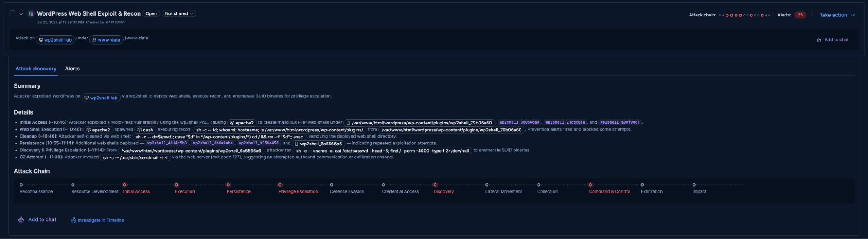Viewport: 868px width, 239px height.
Task: Click the wp2shell_8b6a9aba code tag
Action: [x=213, y=143]
